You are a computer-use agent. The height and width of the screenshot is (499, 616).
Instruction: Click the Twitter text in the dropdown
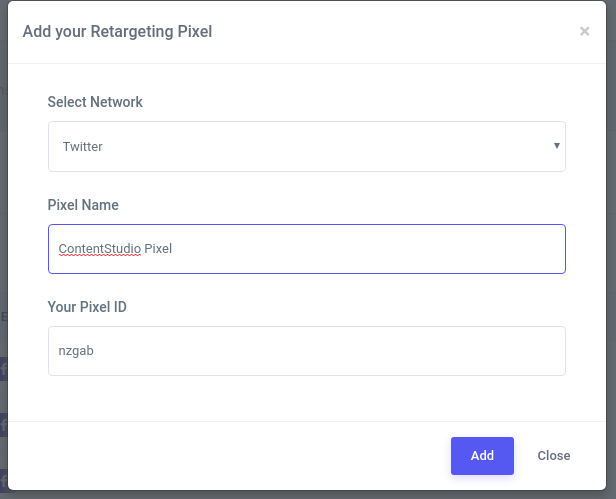(83, 147)
